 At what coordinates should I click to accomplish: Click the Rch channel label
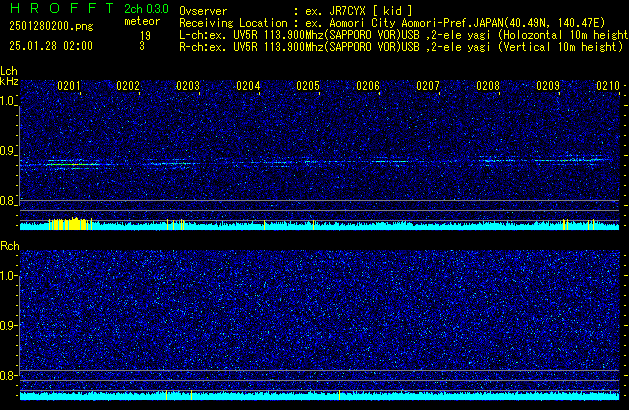(x=10, y=246)
